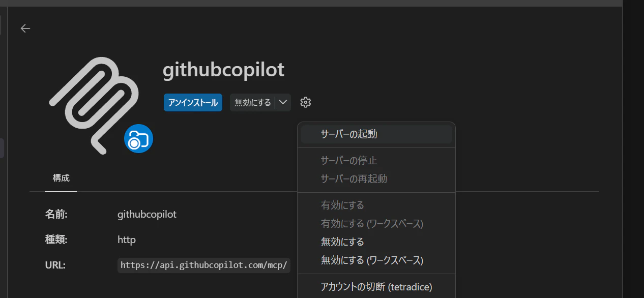Click the 名前: label
The image size is (644, 298).
56,214
